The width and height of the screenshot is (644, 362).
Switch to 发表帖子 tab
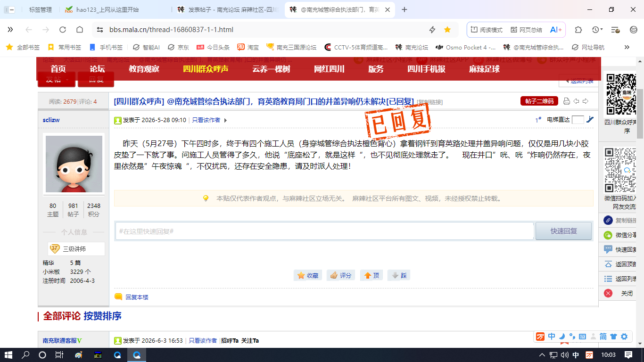[x=228, y=9]
